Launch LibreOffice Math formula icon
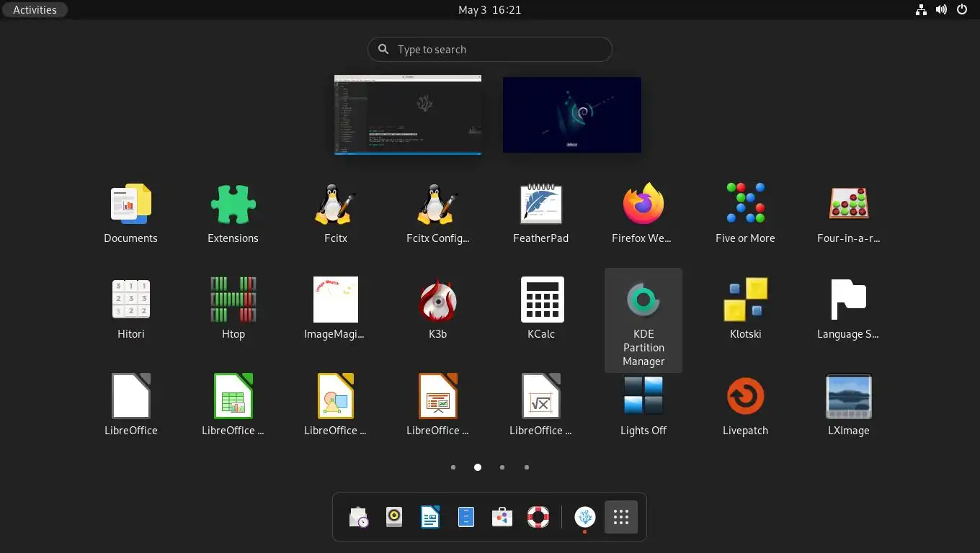980x553 pixels. tap(540, 405)
